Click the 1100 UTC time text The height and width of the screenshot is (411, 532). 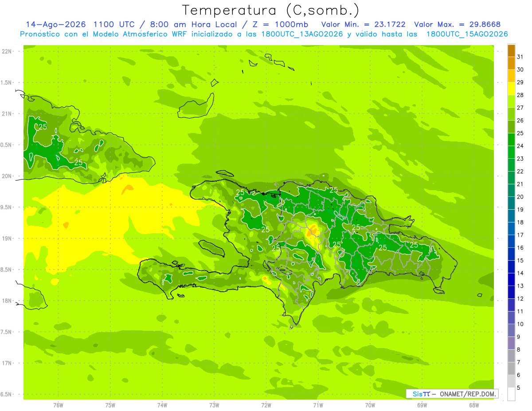(114, 24)
